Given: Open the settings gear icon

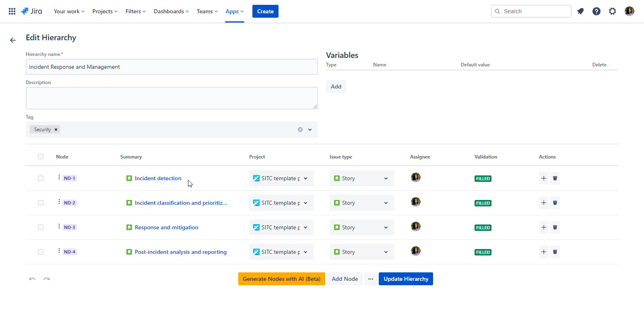Looking at the screenshot, I should coord(613,11).
